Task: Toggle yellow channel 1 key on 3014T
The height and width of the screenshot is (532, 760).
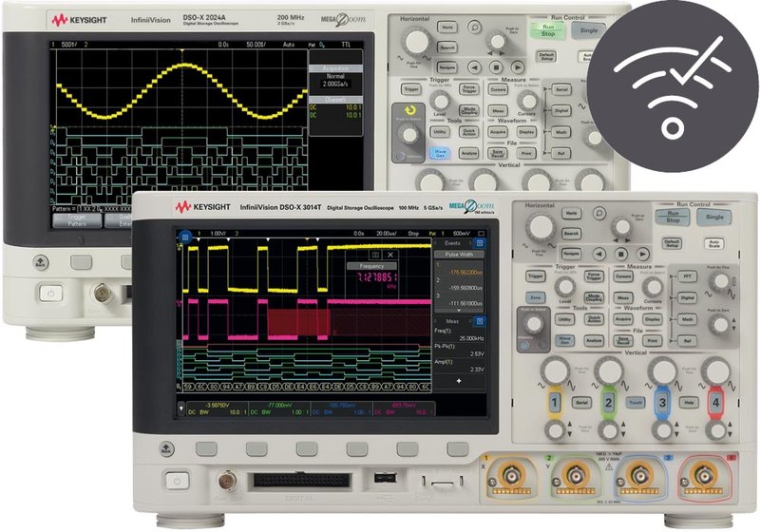Action: (555, 402)
